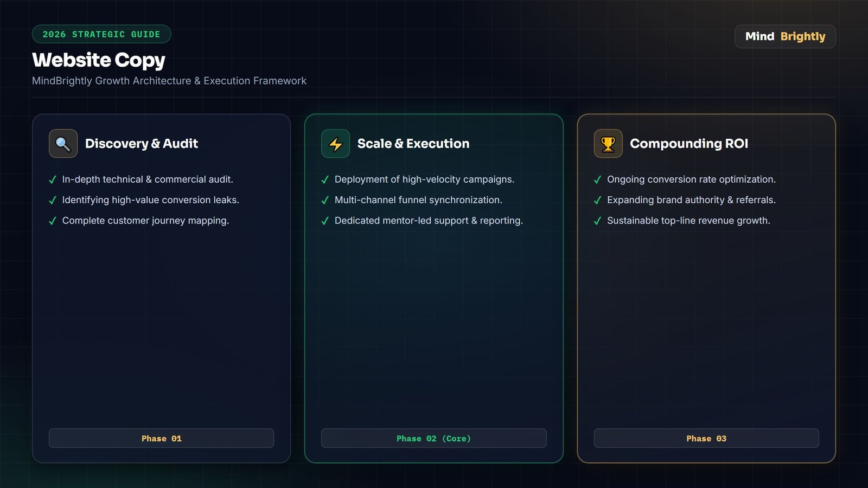Click checkmark beside Expanding brand authority
Viewport: 868px width, 488px height.
click(x=597, y=200)
